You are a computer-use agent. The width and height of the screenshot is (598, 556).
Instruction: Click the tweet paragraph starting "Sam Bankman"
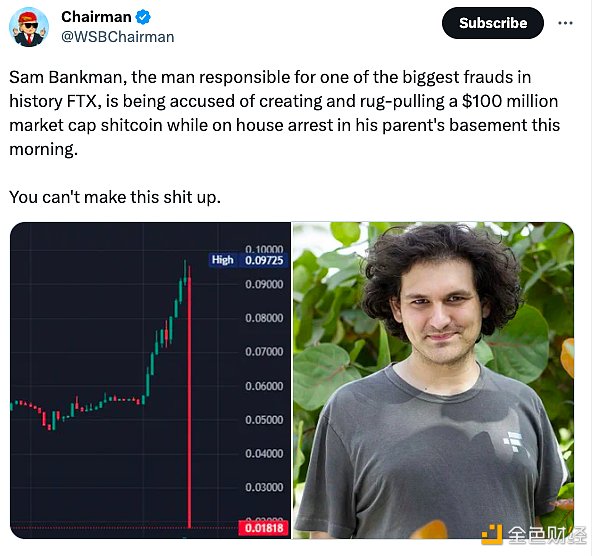pyautogui.click(x=285, y=113)
